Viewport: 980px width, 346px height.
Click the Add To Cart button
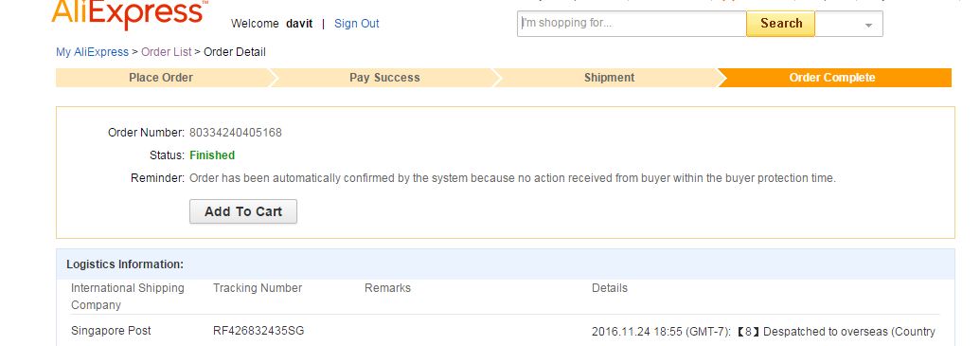tap(243, 211)
